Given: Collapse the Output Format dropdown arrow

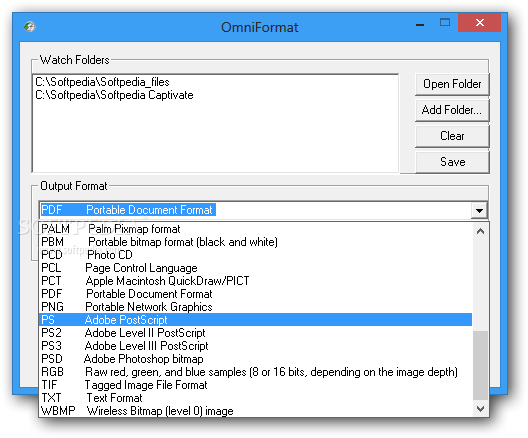Looking at the screenshot, I should [479, 211].
